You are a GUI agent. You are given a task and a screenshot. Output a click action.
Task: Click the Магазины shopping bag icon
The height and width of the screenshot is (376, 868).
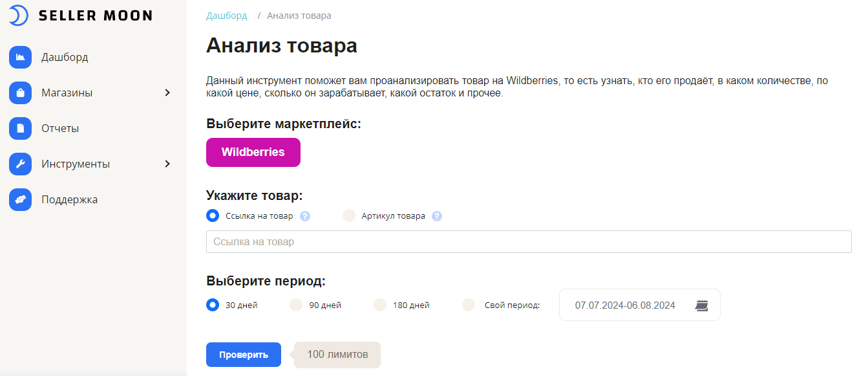pos(20,93)
